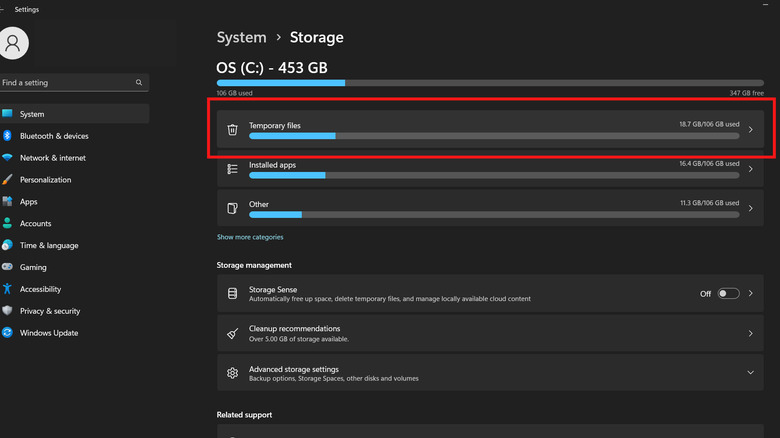The height and width of the screenshot is (438, 780).
Task: Click the Show more categories link
Action: [250, 237]
